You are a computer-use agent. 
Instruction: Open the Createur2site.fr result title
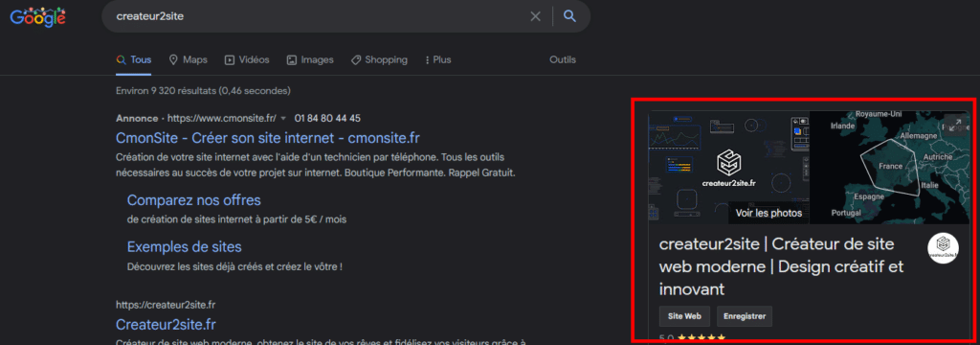point(167,324)
